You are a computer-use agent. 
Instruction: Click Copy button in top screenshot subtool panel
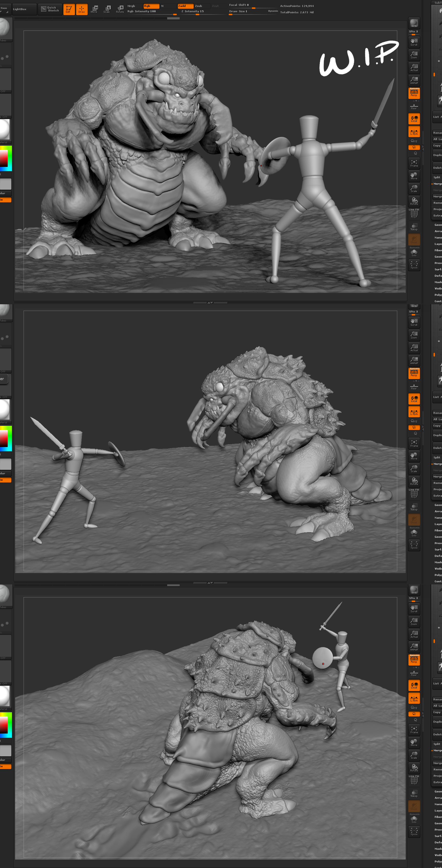point(437,146)
